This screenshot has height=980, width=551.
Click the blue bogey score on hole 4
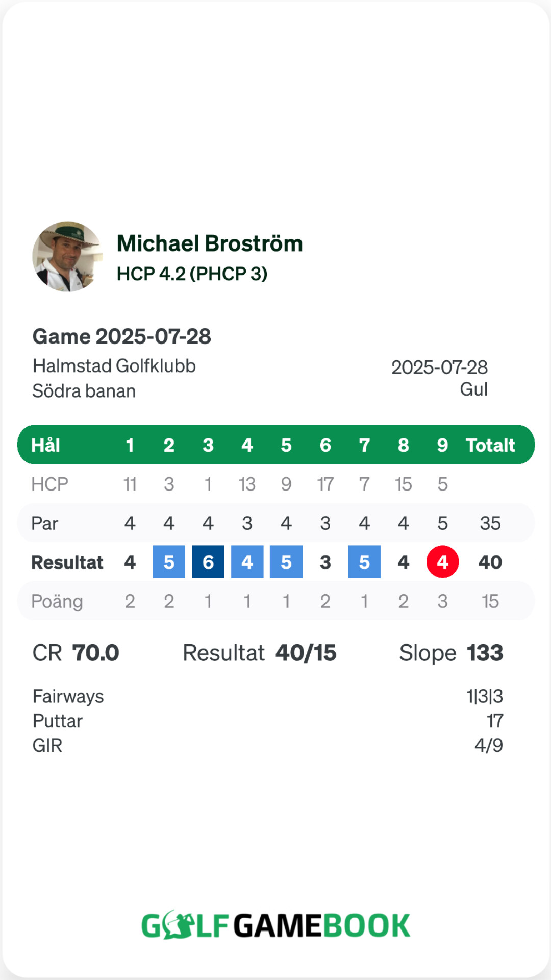[x=247, y=562]
